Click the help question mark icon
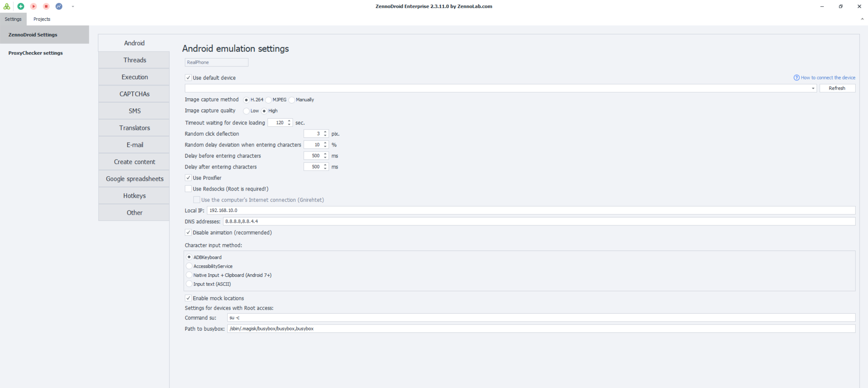 (796, 78)
